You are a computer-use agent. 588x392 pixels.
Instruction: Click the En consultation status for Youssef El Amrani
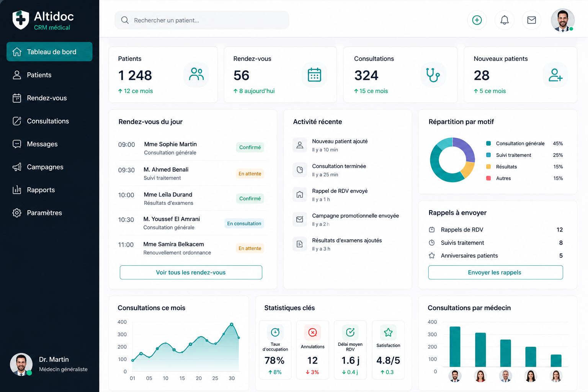coord(244,224)
